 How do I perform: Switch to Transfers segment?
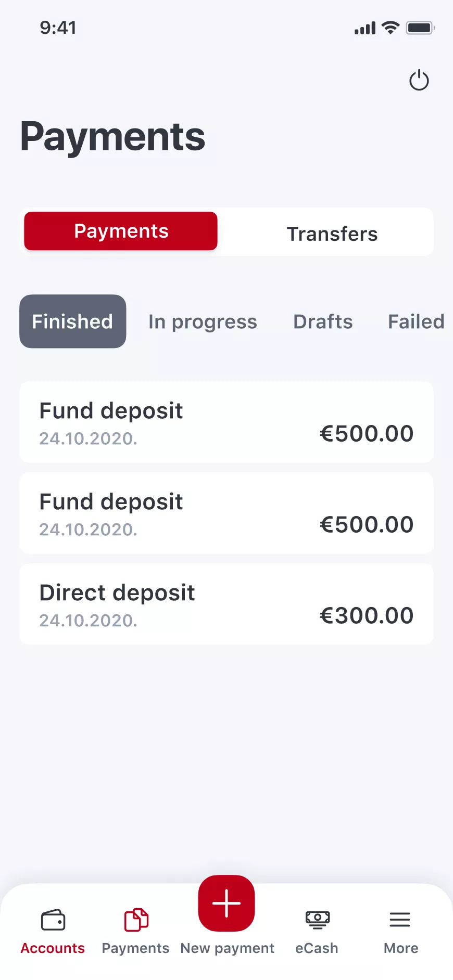332,234
